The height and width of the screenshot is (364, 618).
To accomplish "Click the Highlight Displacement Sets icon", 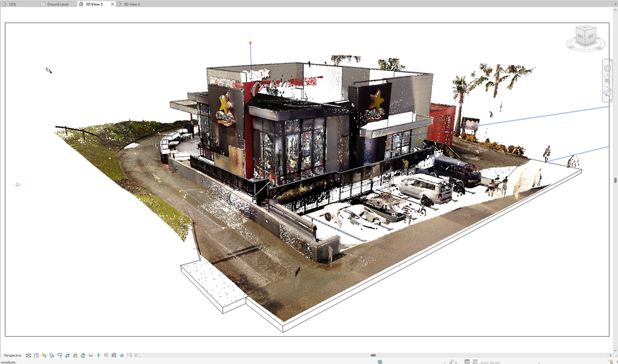I will (x=122, y=355).
